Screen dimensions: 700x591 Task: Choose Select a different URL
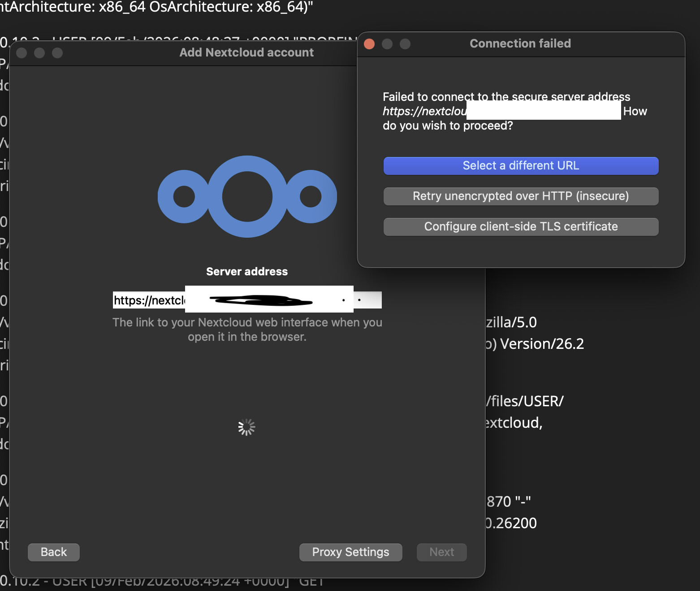coord(521,165)
